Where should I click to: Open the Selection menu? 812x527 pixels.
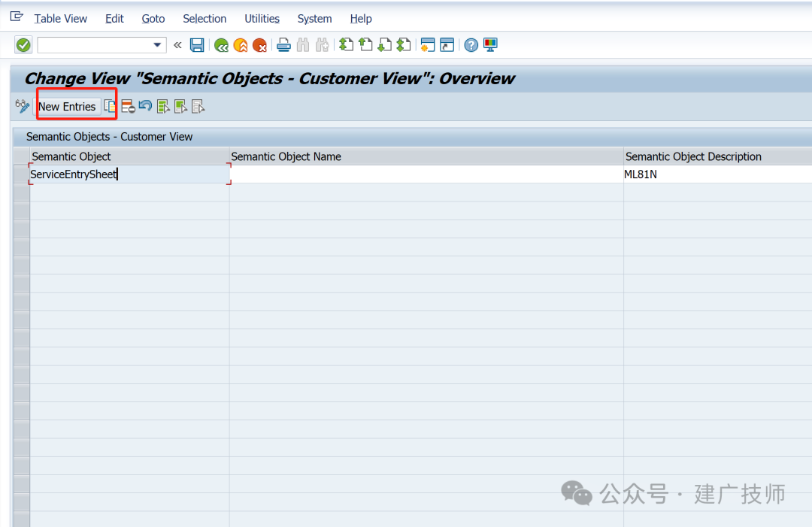205,19
